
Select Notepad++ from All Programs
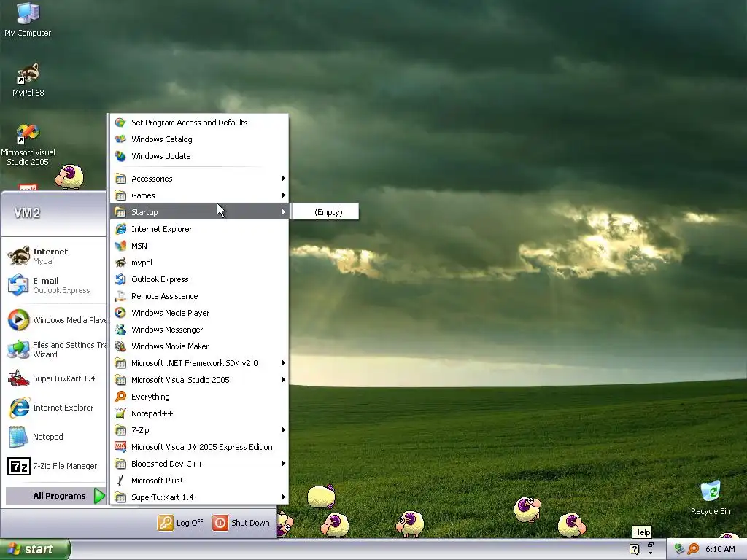pos(199,413)
